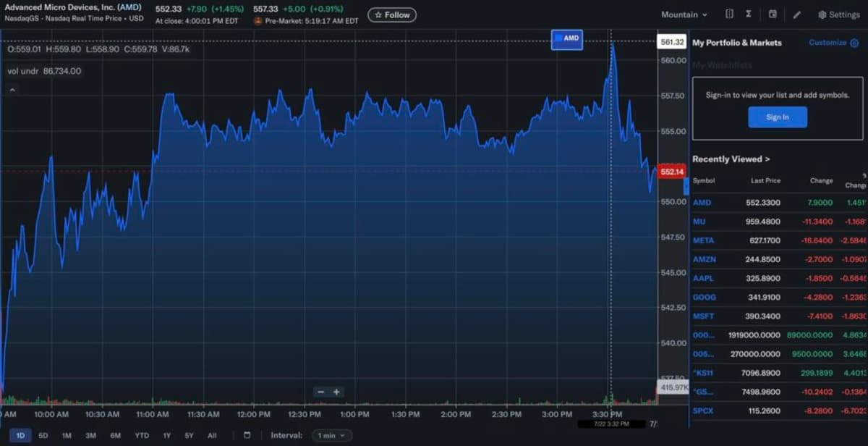868x446 pixels.
Task: Open META symbol in Recently Viewed
Action: pyautogui.click(x=703, y=240)
